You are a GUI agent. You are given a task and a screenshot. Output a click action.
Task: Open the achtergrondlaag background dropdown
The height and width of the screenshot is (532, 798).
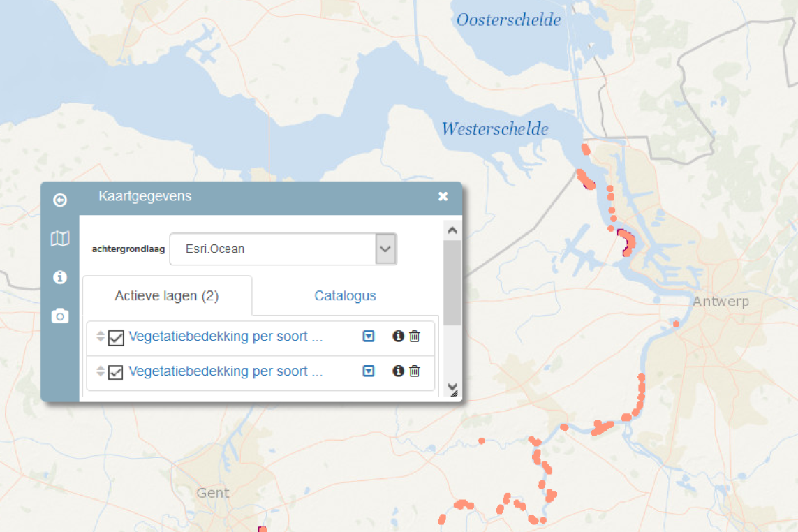(385, 249)
